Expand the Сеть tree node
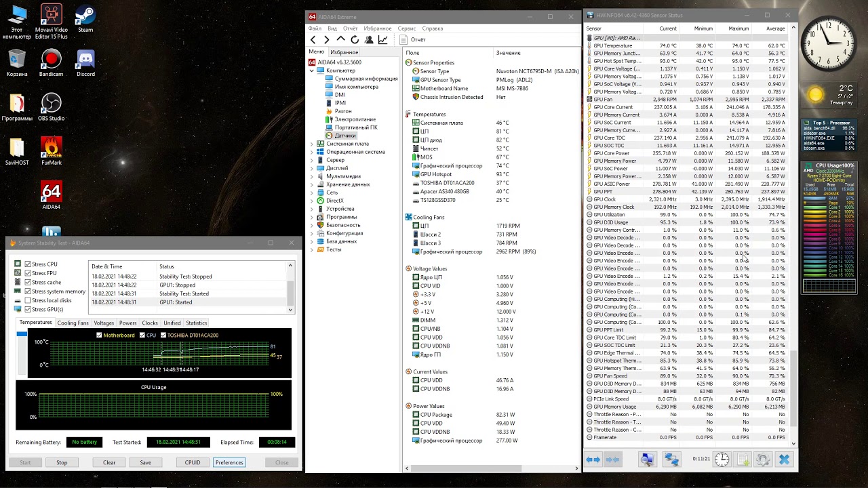Viewport: 868px width, 488px height. [x=312, y=192]
